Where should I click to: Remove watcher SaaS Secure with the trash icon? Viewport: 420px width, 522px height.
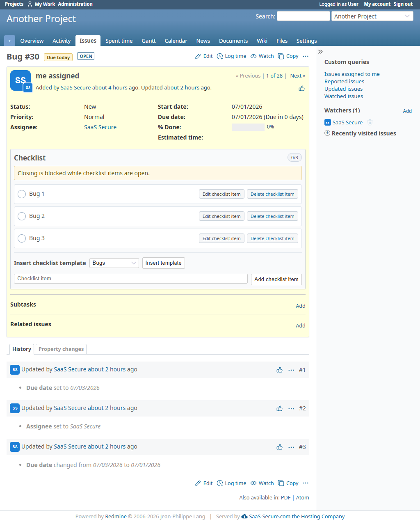pos(370,122)
